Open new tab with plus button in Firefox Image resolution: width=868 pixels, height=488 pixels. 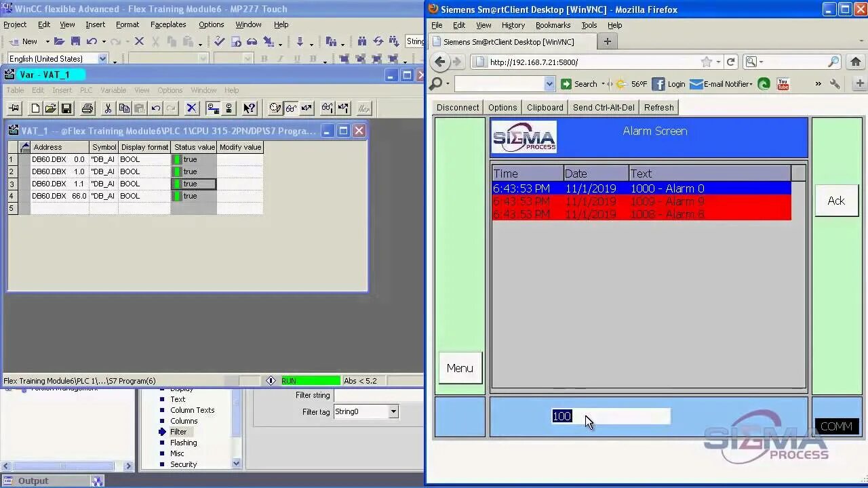click(x=607, y=41)
